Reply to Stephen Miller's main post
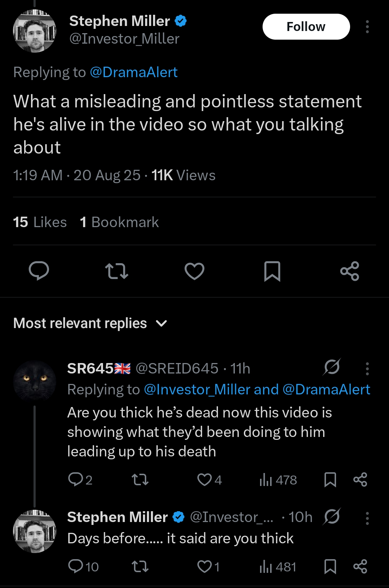 pos(39,271)
